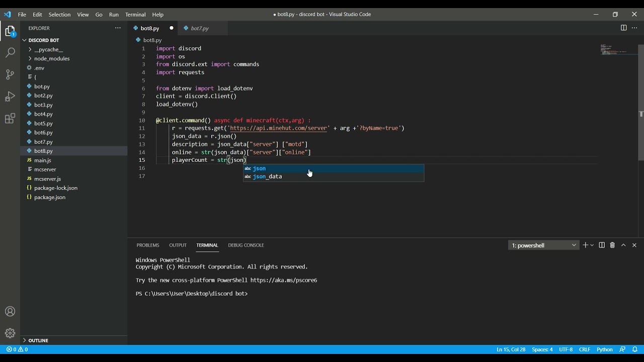Open the Manage gear menu
This screenshot has width=644, height=362.
tap(10, 333)
